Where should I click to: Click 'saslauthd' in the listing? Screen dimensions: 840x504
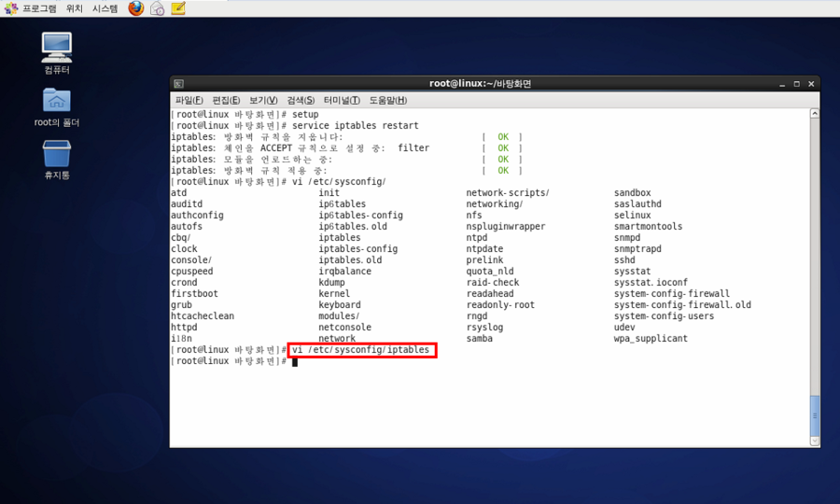[x=637, y=204]
